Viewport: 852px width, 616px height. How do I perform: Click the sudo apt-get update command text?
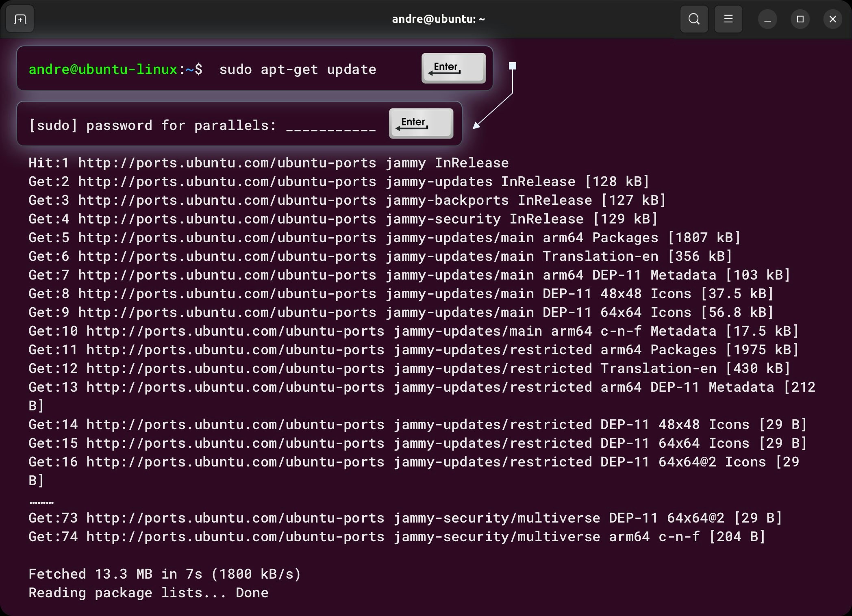(x=298, y=69)
